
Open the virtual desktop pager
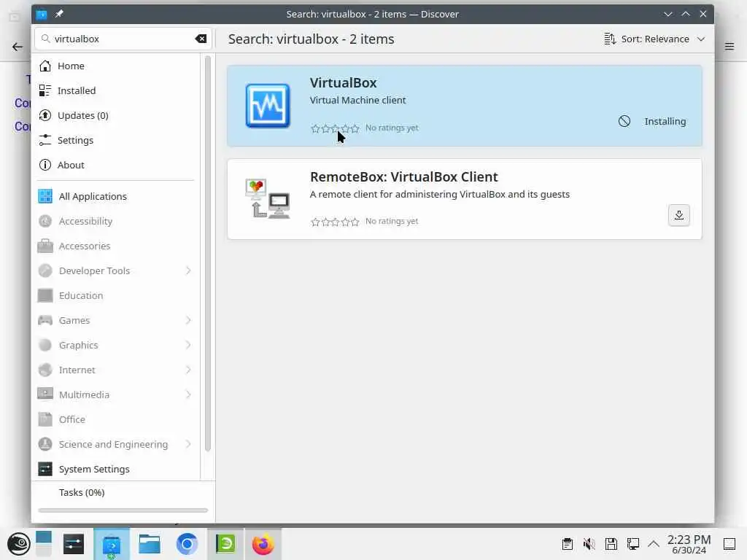[44, 544]
